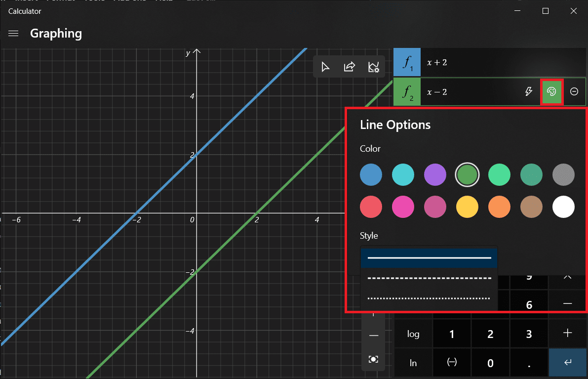Click the number 6 key
Viewport: 588px width, 379px height.
(x=529, y=304)
